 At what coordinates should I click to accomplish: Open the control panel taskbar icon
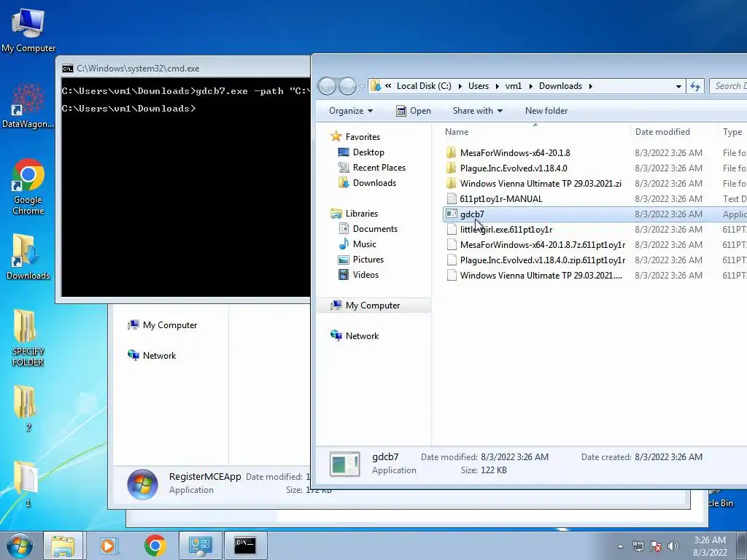[200, 545]
